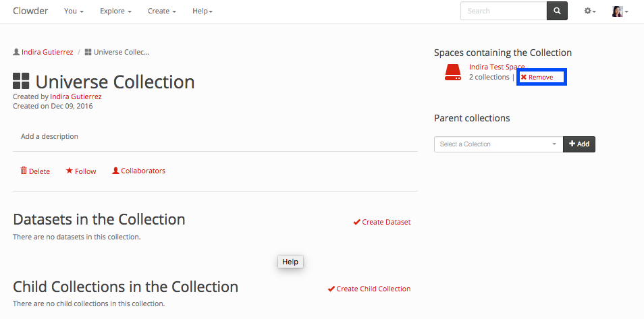Screen dimensions: 644x319
Task: Open the user avatar menu
Action: [x=620, y=11]
